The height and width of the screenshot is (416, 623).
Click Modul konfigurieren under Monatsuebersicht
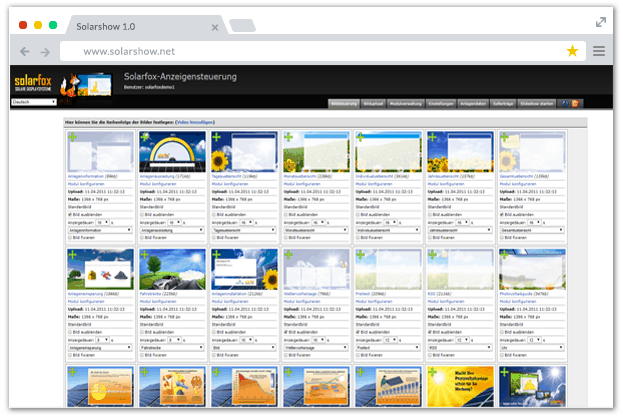point(302,184)
